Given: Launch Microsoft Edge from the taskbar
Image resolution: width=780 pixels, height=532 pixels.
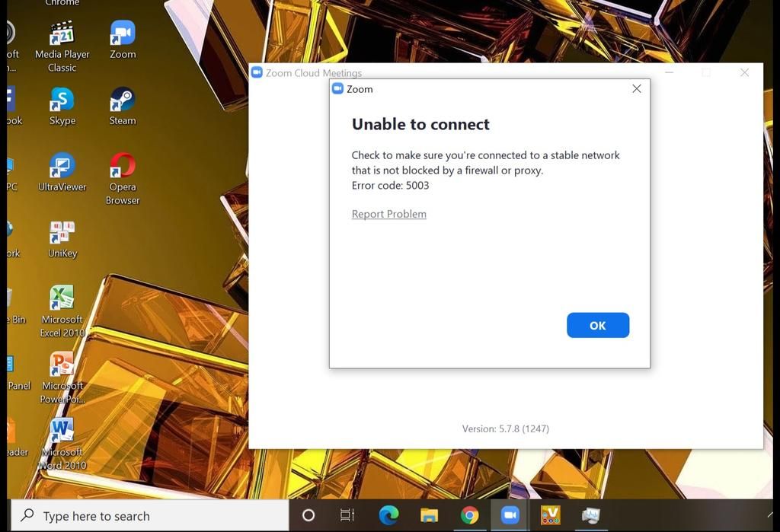Looking at the screenshot, I should [388, 515].
